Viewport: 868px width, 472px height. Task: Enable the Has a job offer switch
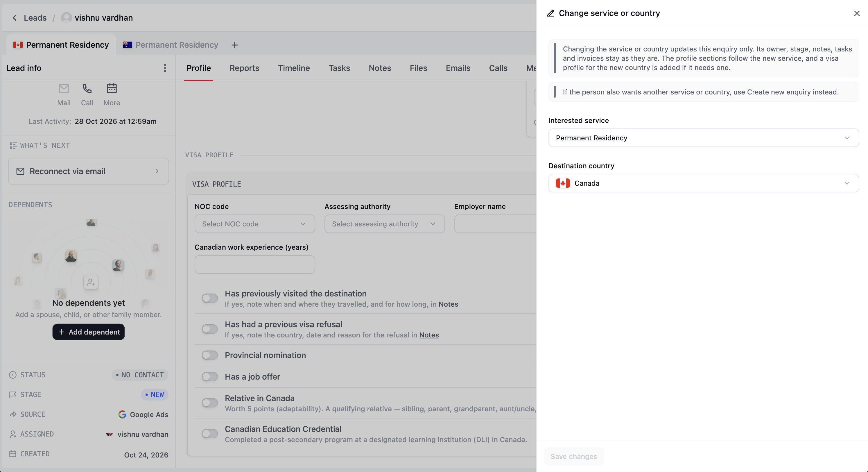pyautogui.click(x=209, y=377)
